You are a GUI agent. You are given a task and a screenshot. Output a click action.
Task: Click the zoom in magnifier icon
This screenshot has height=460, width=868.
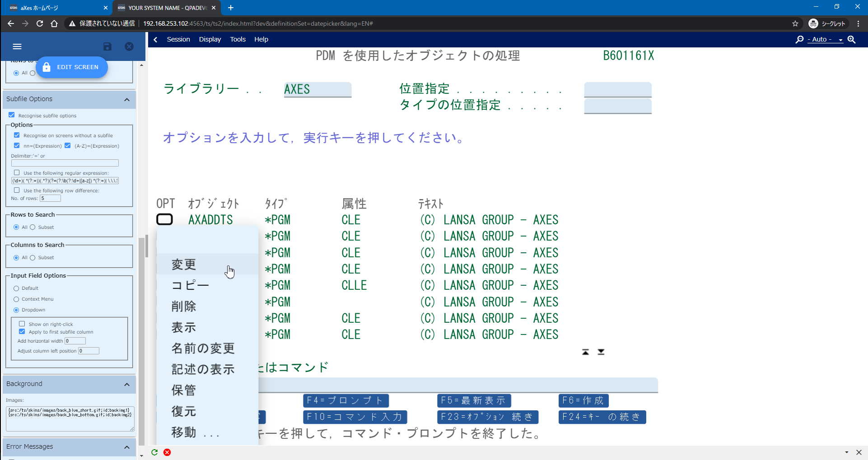852,39
